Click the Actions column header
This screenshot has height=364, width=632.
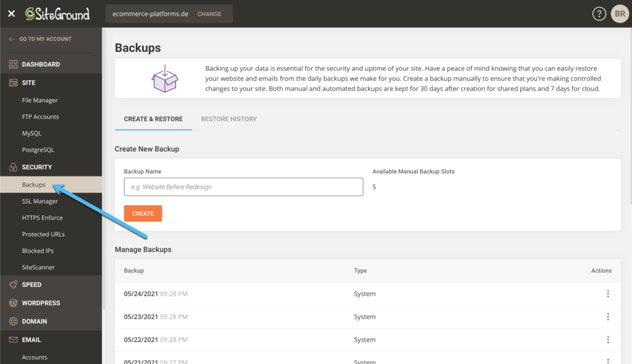coord(601,270)
